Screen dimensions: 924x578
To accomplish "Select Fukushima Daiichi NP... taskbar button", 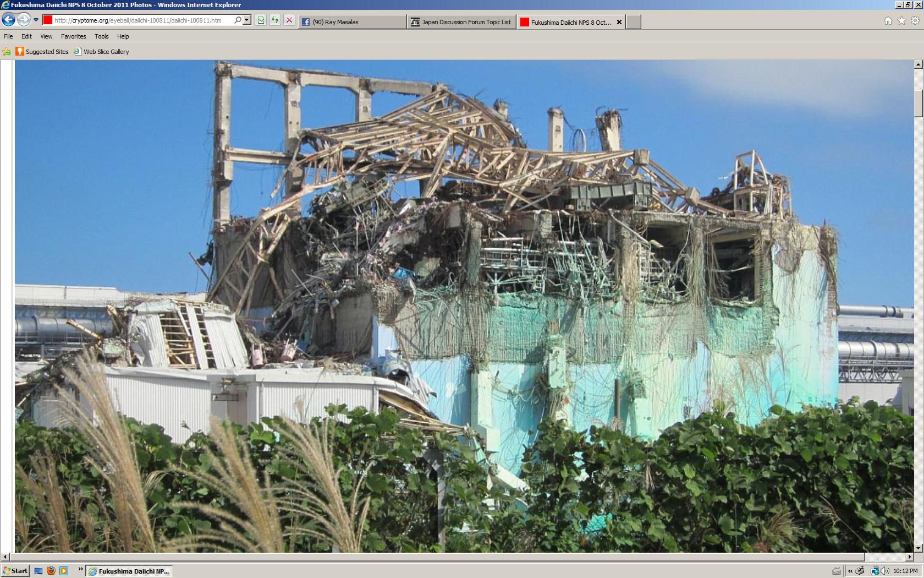I will (x=130, y=571).
